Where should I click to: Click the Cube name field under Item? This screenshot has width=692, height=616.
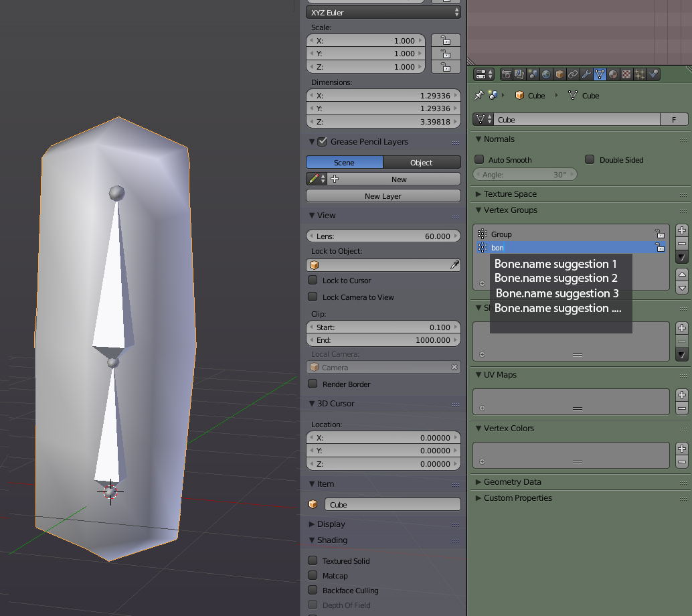(x=393, y=504)
